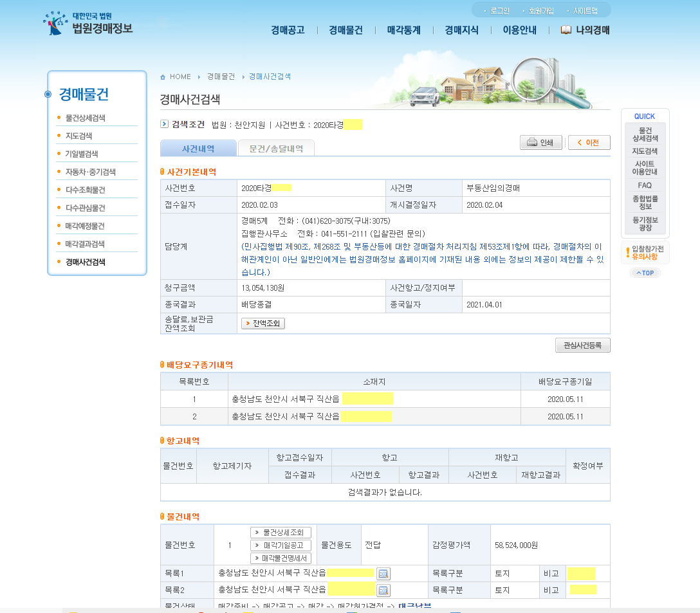Click the appraisal value 58,524,000원
The height and width of the screenshot is (613, 700).
pos(516,545)
